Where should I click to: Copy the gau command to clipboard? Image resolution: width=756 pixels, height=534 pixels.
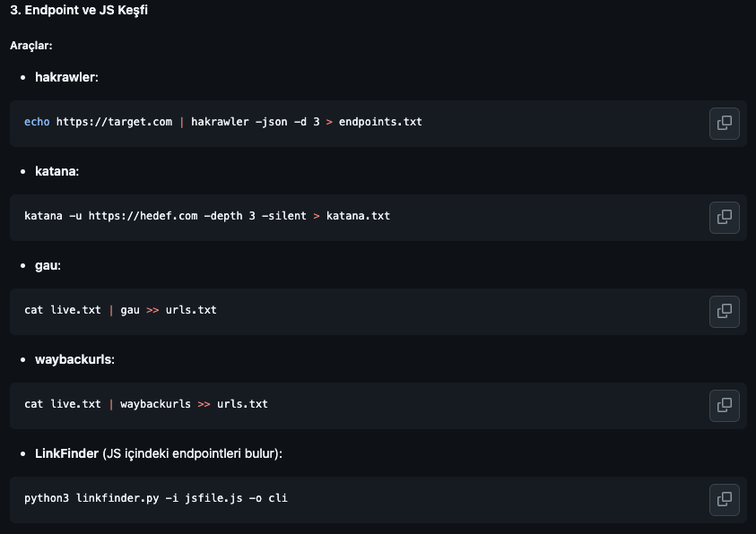724,311
